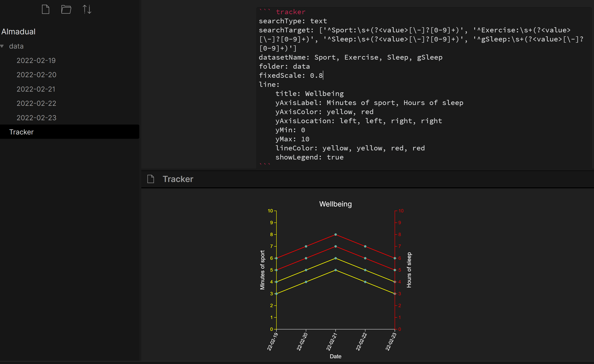Screen dimensions: 594x364
Task: Click the disclosure triangle next to data
Action: tap(3, 46)
